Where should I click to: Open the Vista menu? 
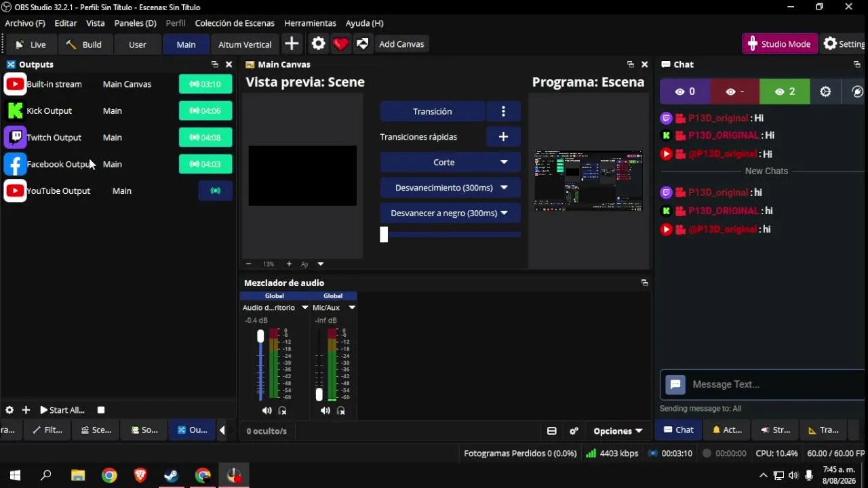(96, 23)
